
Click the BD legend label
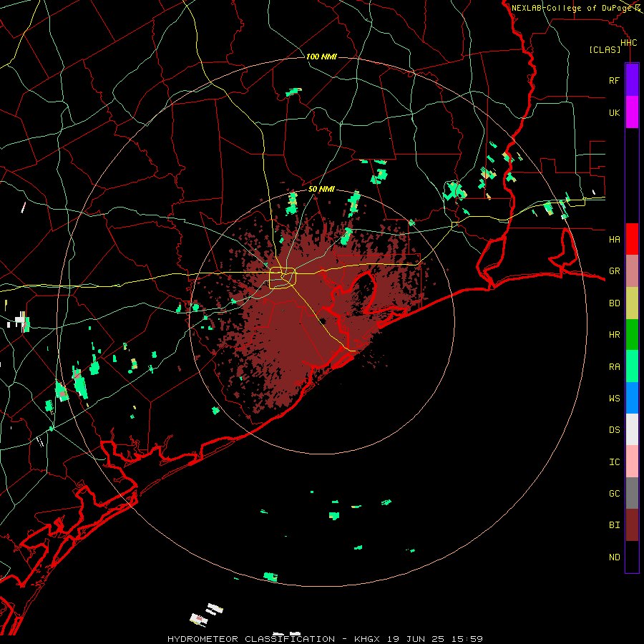pyautogui.click(x=614, y=303)
